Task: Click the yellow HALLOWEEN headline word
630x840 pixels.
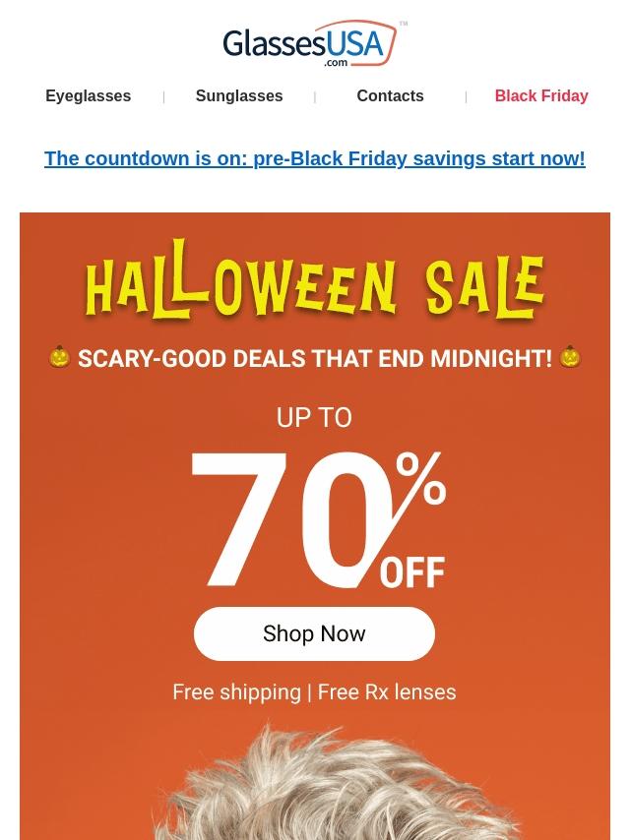Action: click(x=240, y=285)
